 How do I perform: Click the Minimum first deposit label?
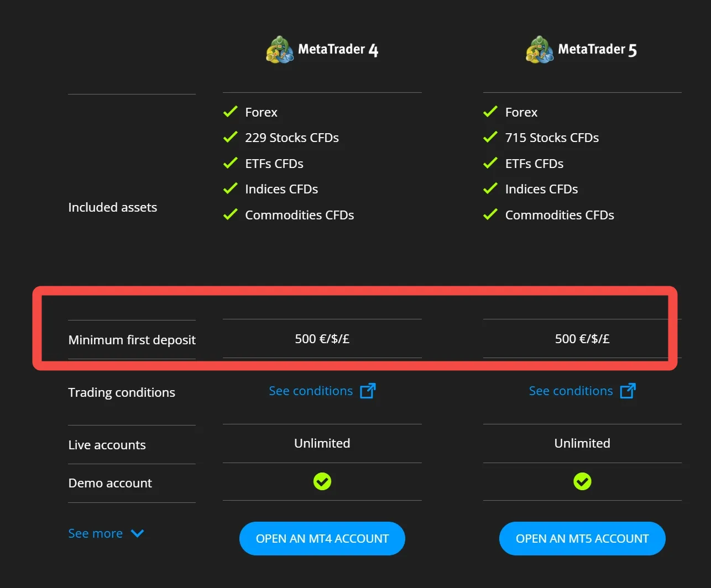click(x=132, y=340)
